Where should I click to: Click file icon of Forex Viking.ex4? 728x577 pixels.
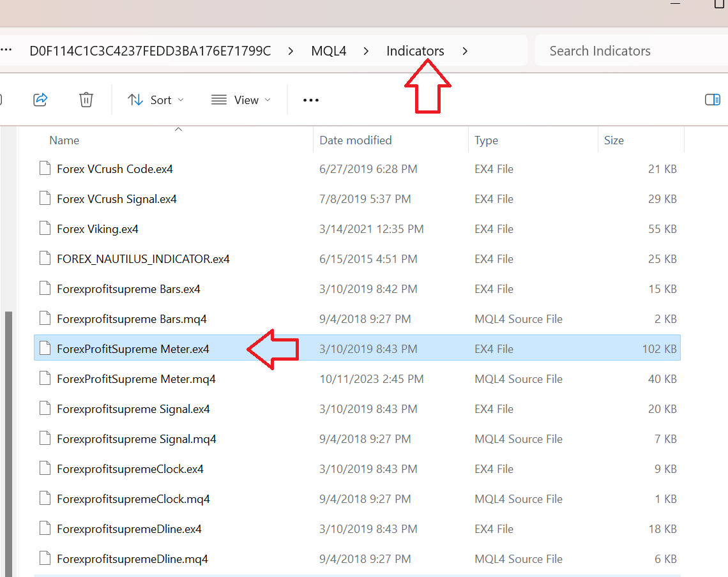click(x=45, y=228)
